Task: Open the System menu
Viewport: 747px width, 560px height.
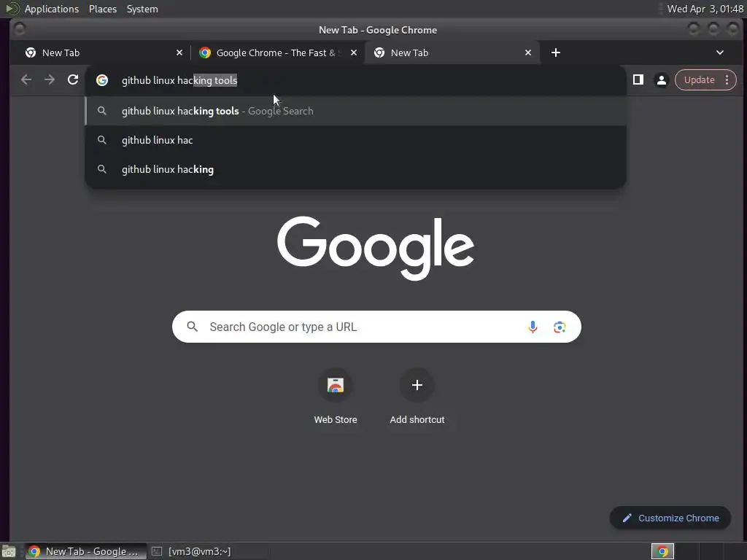Action: click(142, 9)
